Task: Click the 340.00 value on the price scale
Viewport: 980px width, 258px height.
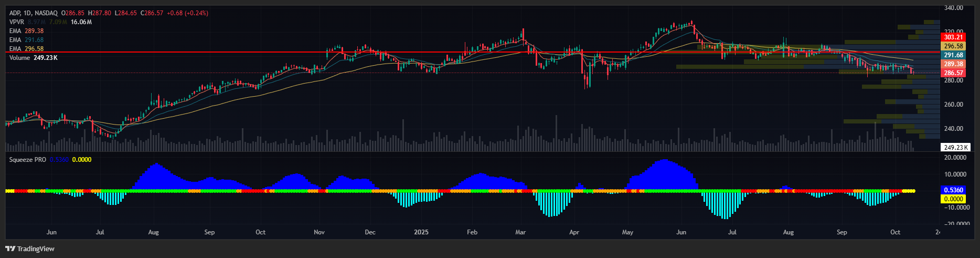Action: [x=953, y=8]
